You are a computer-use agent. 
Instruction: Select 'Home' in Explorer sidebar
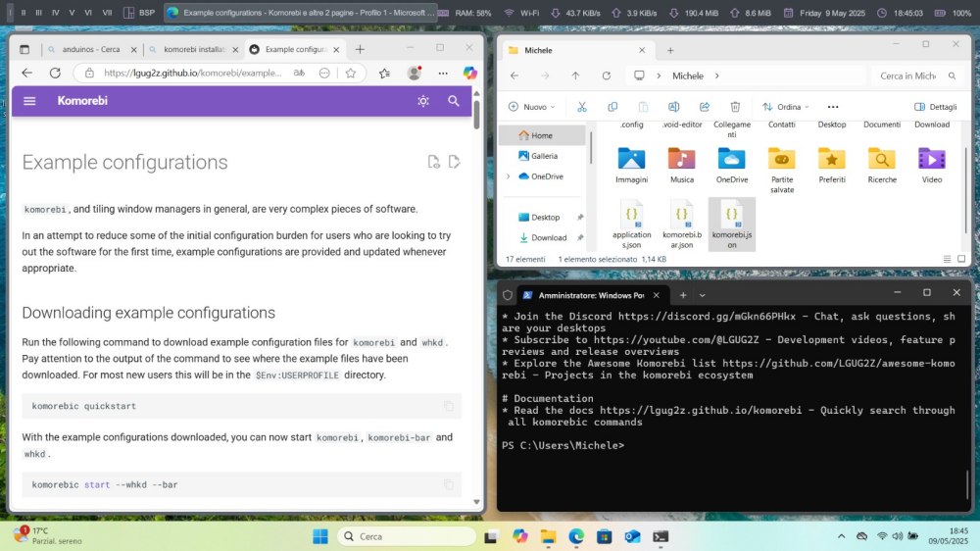[x=542, y=135]
